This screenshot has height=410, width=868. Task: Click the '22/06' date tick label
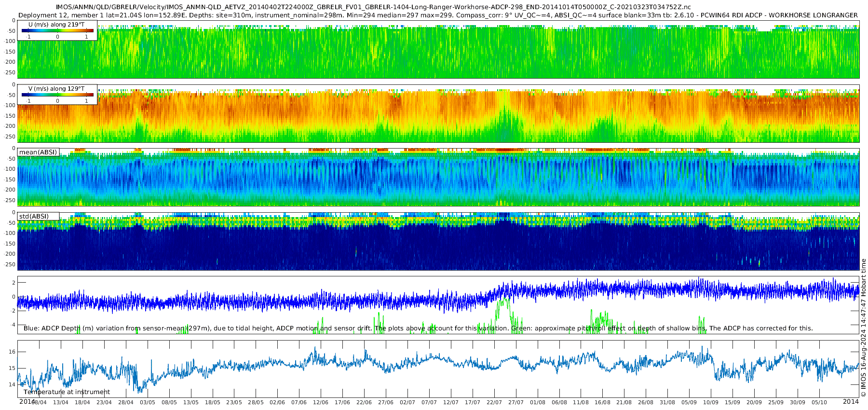click(364, 402)
